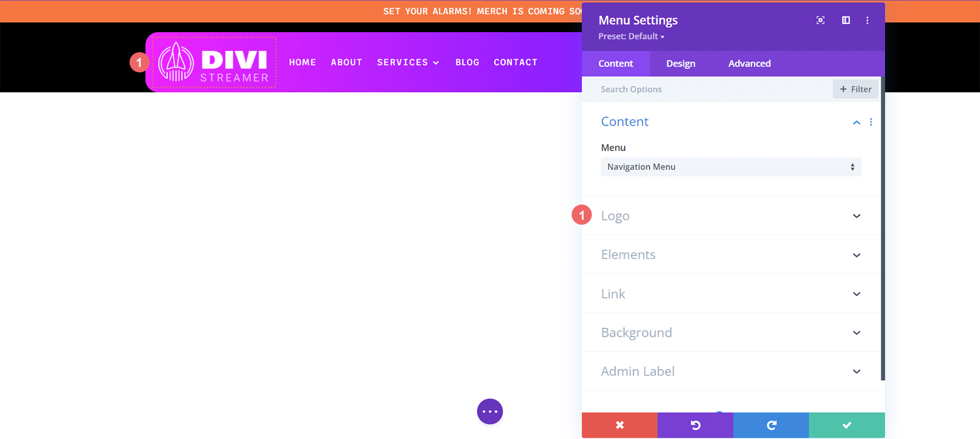The width and height of the screenshot is (980, 439).
Task: Click the Content section heading
Action: coord(624,122)
